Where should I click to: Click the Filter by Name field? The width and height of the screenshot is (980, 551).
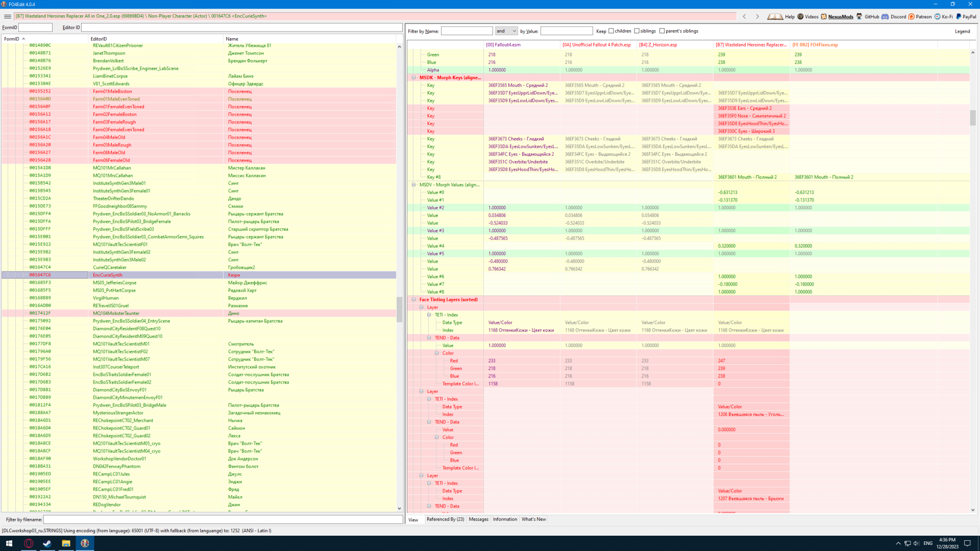click(x=467, y=31)
